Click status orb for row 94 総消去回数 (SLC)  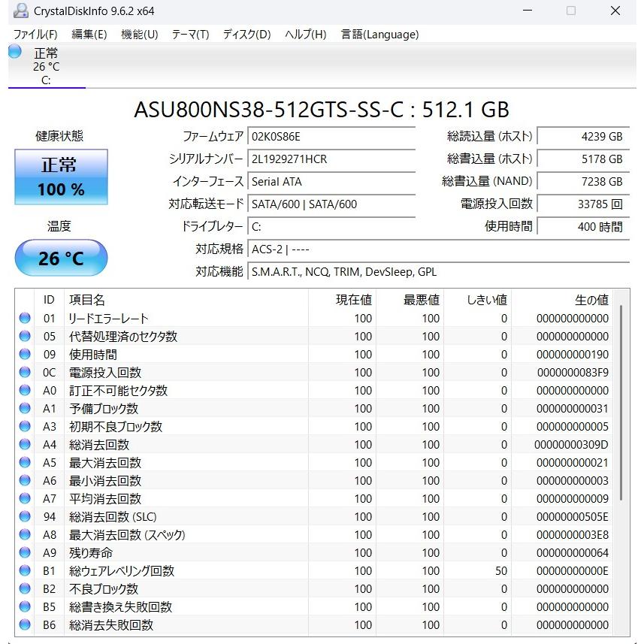click(25, 516)
